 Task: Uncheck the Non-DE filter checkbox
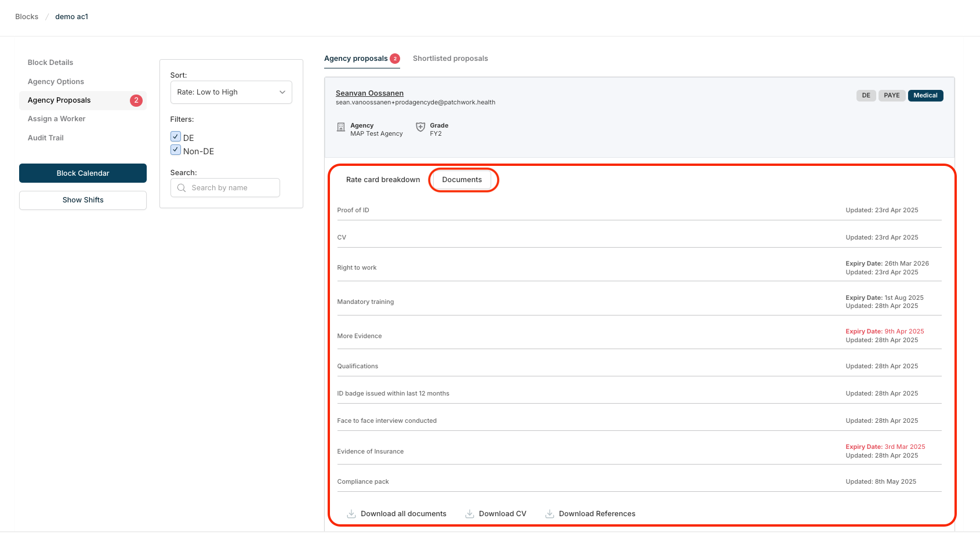[x=176, y=150]
